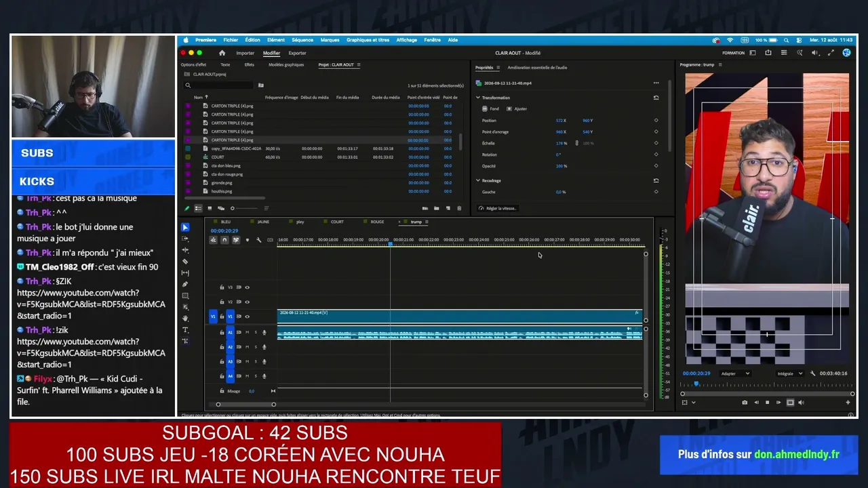The image size is (868, 488).
Task: Open the Séquence menu
Action: pyautogui.click(x=302, y=40)
